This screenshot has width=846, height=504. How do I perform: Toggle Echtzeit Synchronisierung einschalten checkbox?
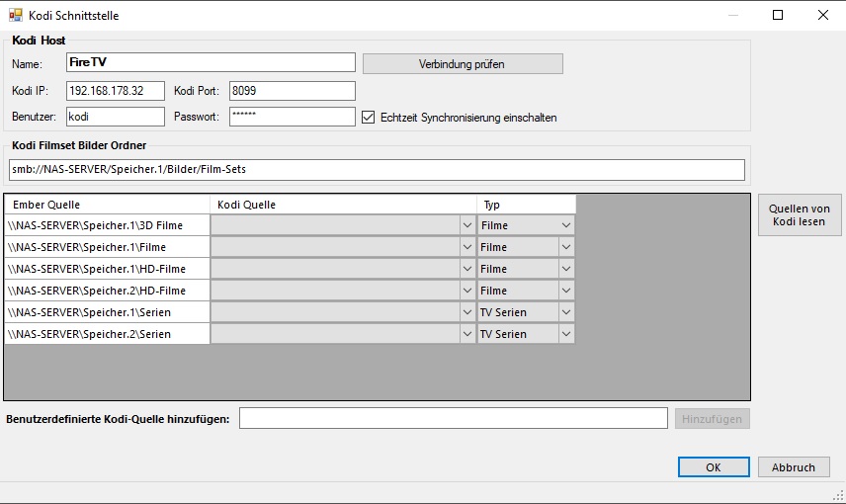(x=368, y=117)
